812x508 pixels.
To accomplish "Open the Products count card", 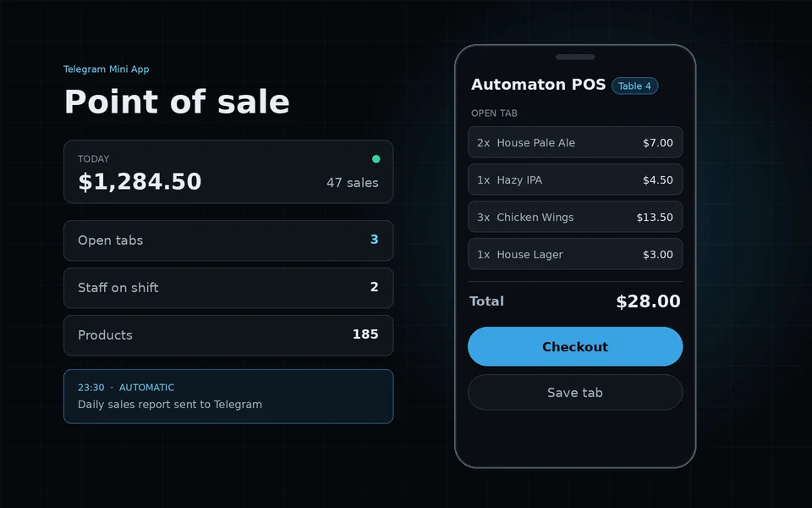I will (228, 335).
